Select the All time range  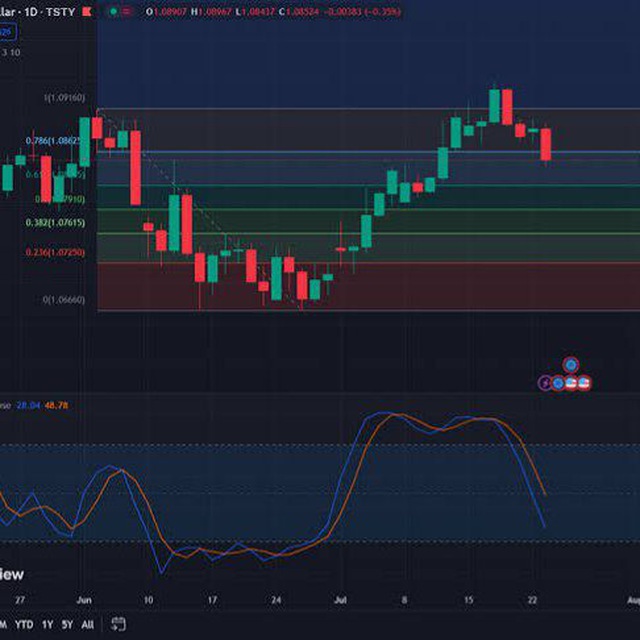[87, 624]
